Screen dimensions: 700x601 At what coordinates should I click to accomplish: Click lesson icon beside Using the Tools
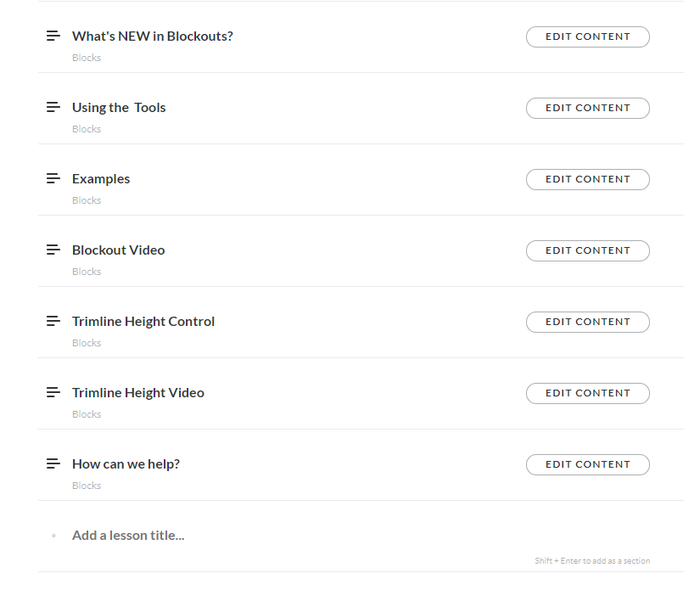[x=53, y=107]
